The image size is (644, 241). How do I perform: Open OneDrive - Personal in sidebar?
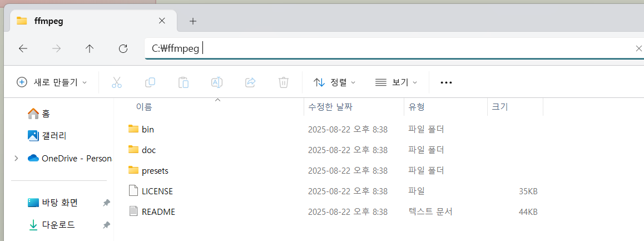point(70,158)
